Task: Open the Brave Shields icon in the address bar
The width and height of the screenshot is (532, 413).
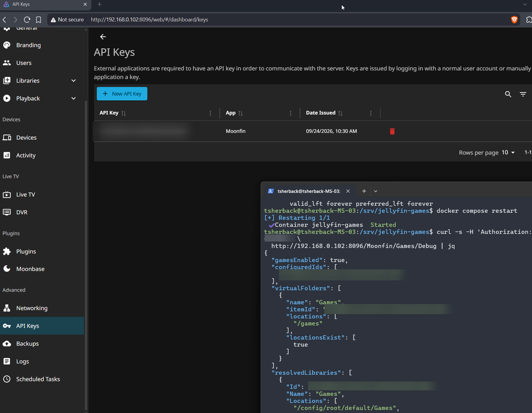Action: coord(514,20)
